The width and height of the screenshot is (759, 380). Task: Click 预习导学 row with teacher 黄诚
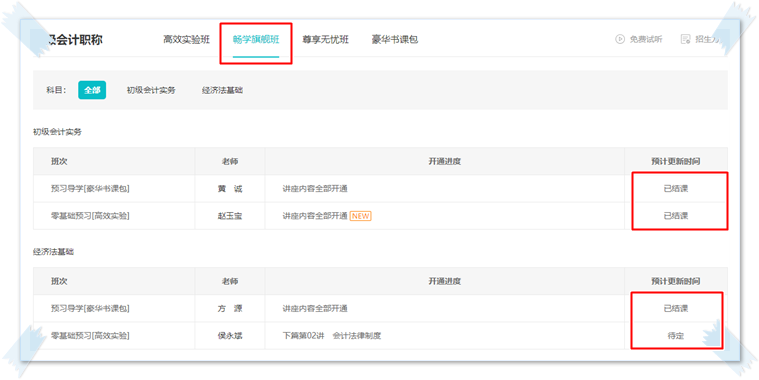coord(380,189)
